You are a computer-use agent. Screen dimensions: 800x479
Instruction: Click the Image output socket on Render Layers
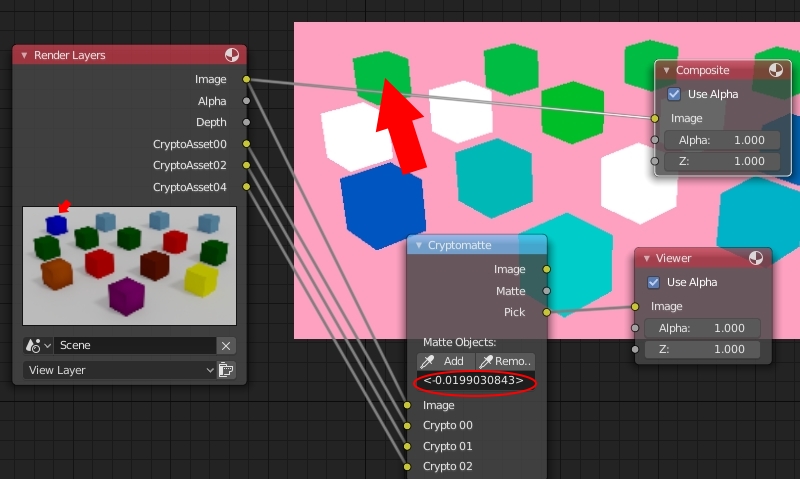(x=246, y=79)
